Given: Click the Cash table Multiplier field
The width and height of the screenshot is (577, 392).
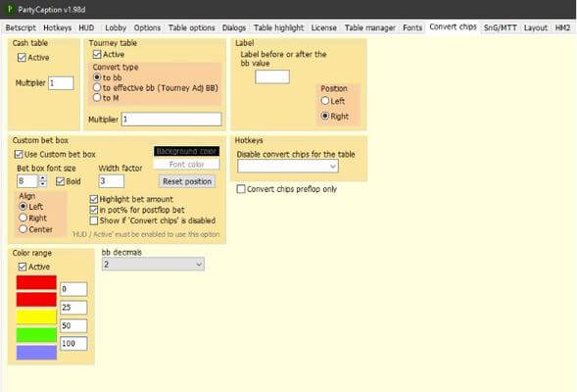Looking at the screenshot, I should tap(61, 83).
